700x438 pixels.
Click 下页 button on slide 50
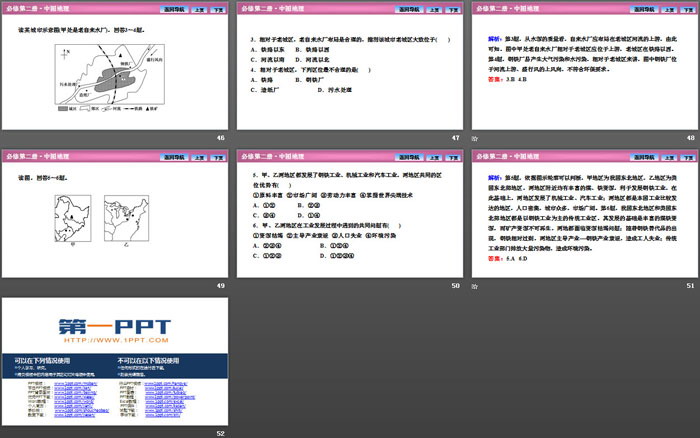point(454,158)
